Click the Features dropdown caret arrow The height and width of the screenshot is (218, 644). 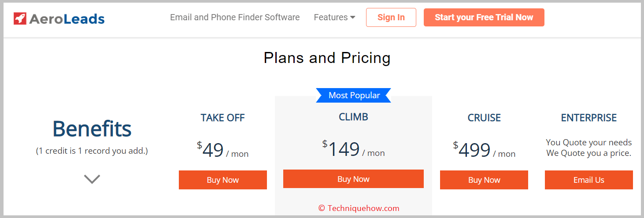(x=352, y=18)
